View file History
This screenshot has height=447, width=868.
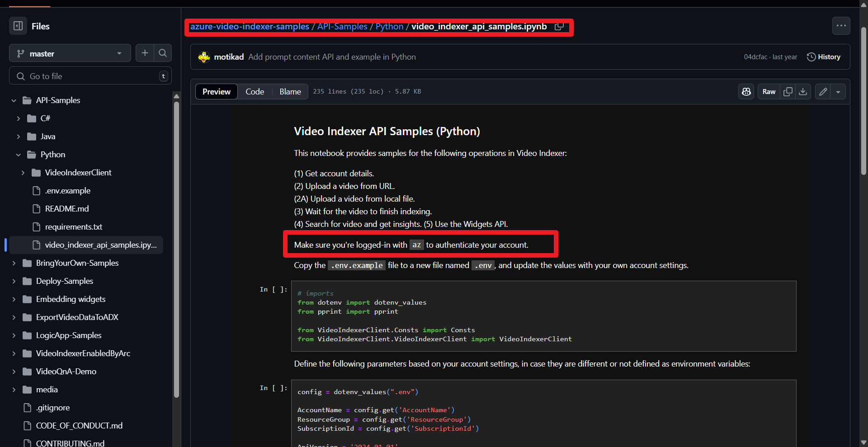(x=824, y=57)
